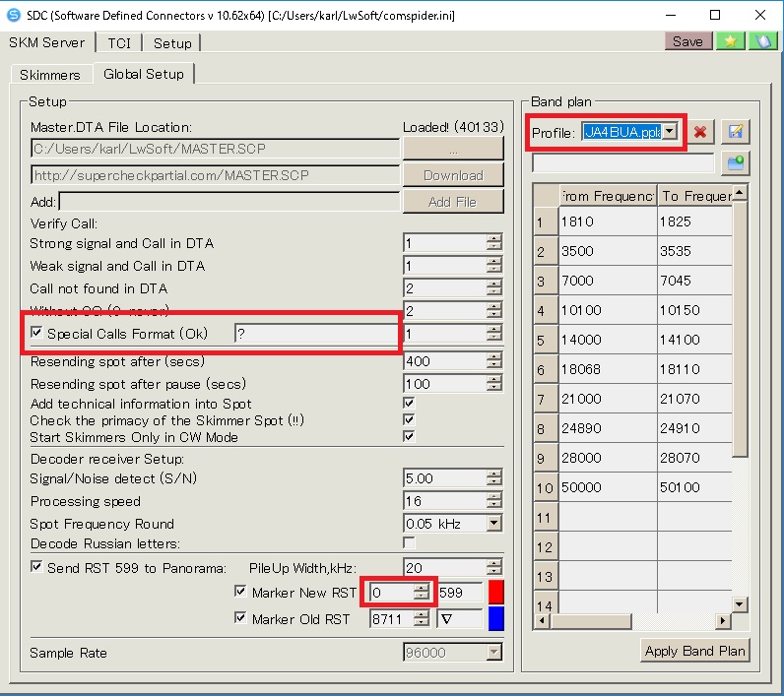Image resolution: width=784 pixels, height=696 pixels.
Task: Delete band plan profile with red X
Action: [700, 132]
